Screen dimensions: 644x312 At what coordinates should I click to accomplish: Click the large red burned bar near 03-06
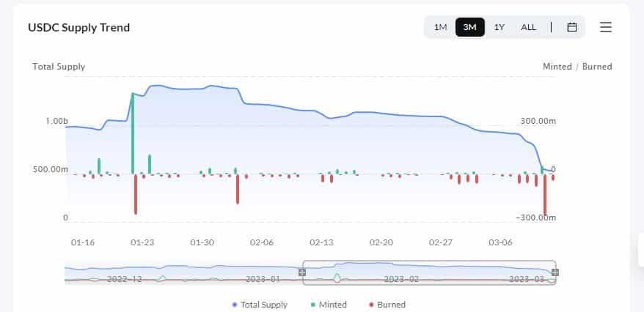coord(545,195)
